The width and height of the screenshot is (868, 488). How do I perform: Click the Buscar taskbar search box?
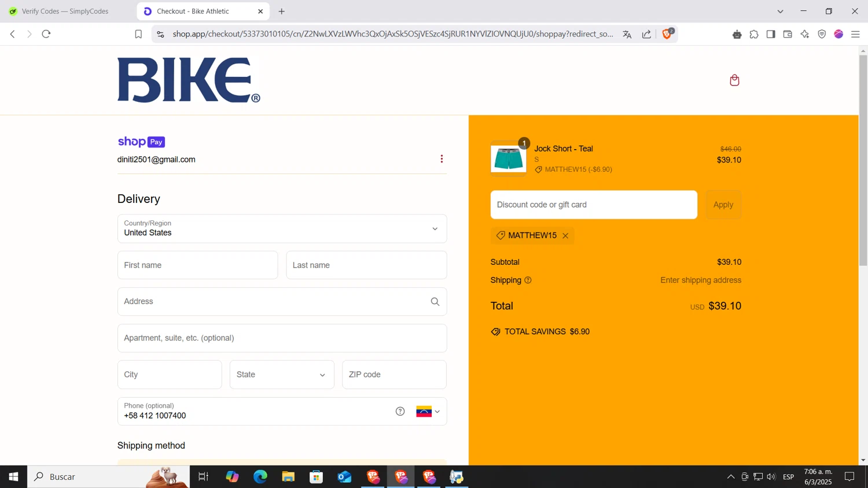pos(108,476)
